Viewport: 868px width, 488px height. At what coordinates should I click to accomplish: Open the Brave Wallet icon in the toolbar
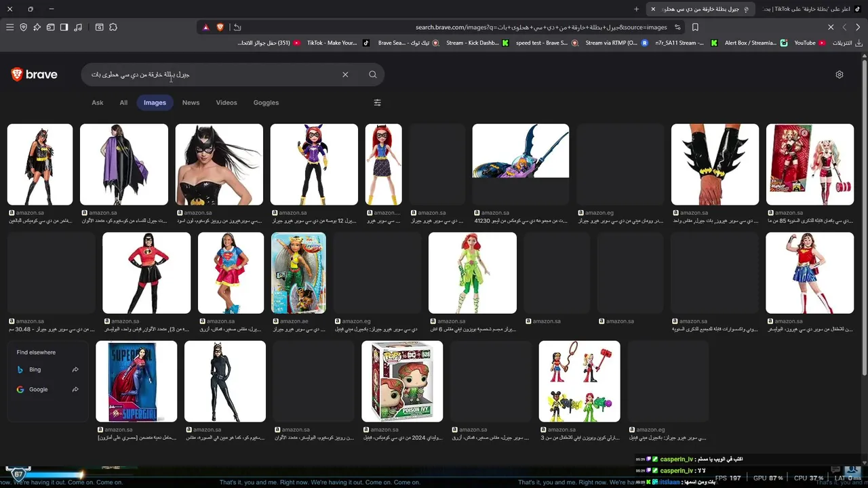click(x=50, y=27)
